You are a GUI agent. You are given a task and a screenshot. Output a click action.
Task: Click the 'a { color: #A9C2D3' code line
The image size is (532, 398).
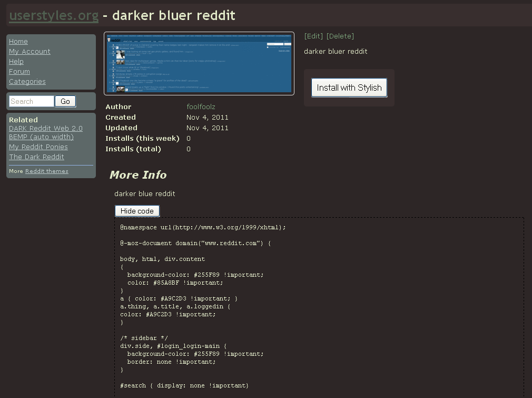point(179,298)
